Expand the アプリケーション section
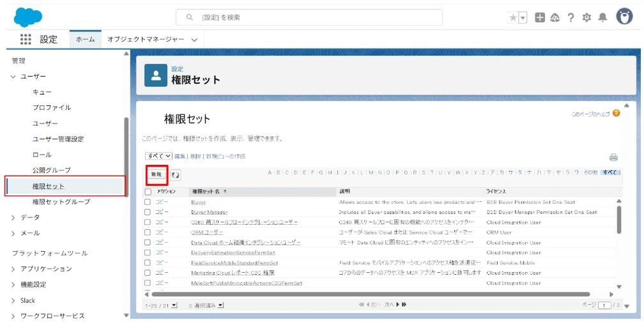Image resolution: width=644 pixels, height=322 pixels. click(x=13, y=269)
